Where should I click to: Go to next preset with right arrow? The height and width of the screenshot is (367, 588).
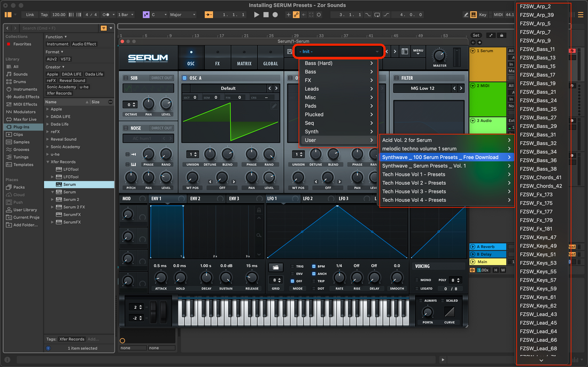point(395,52)
